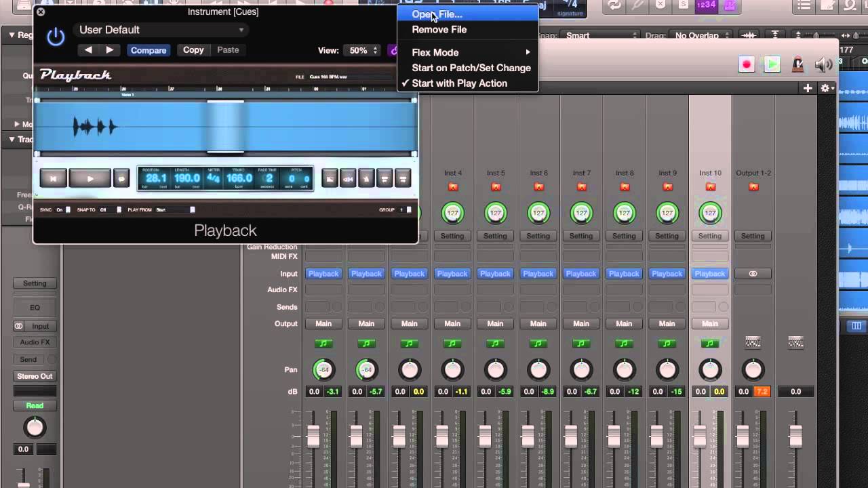
Task: Toggle the purple 1234 count-in button
Action: (706, 5)
